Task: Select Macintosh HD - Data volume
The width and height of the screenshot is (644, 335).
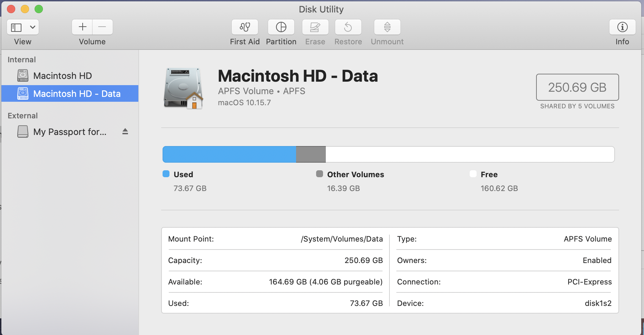Action: 70,93
